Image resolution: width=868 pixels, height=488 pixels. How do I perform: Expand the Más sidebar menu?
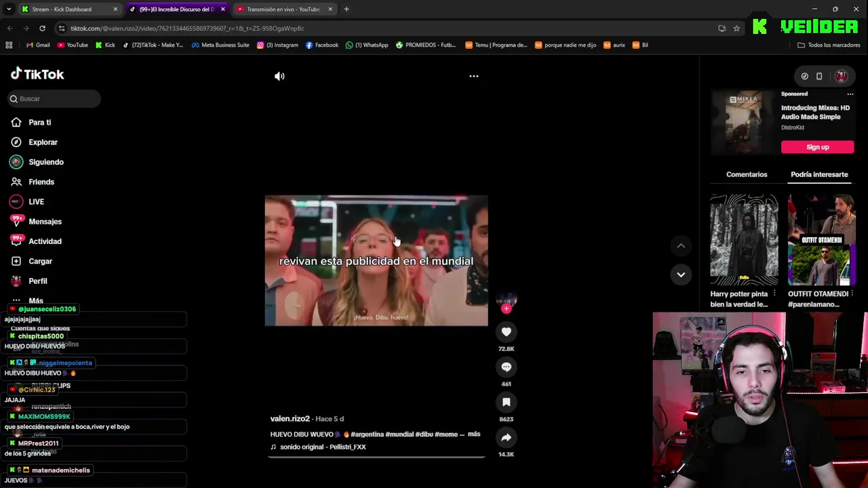35,300
